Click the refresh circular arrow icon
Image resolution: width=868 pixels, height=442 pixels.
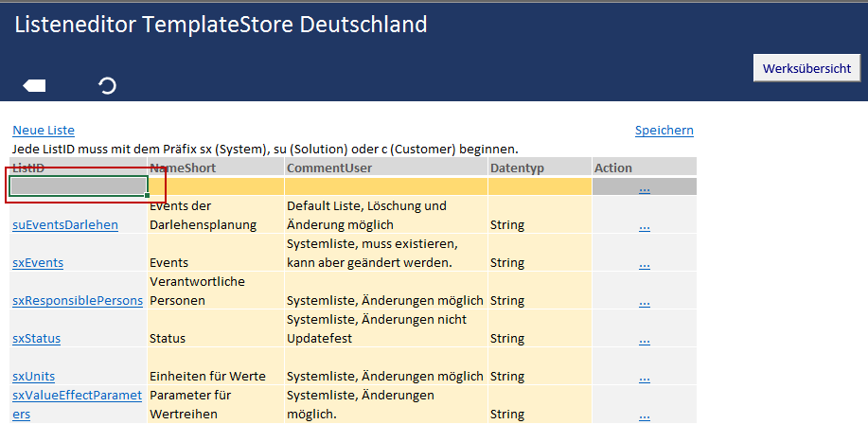tap(107, 86)
